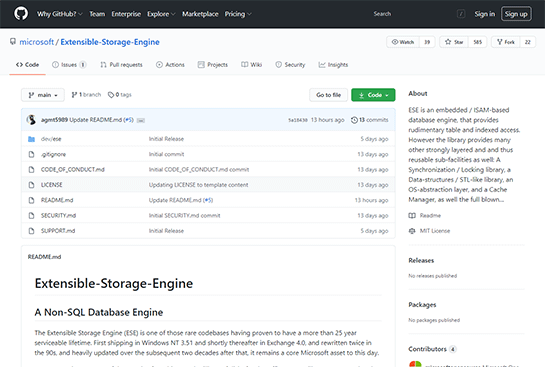Open the Why GitHub? dropdown menu
The width and height of the screenshot is (545, 367).
point(59,14)
